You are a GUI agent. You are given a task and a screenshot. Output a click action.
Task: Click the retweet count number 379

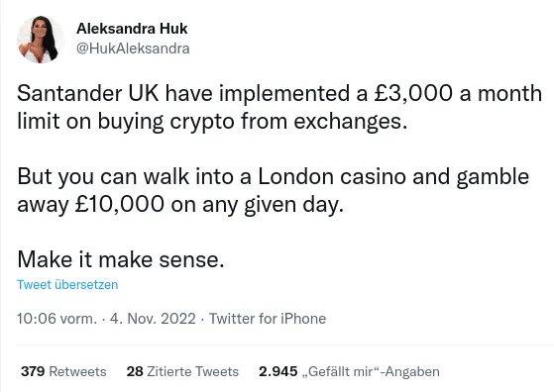33,371
